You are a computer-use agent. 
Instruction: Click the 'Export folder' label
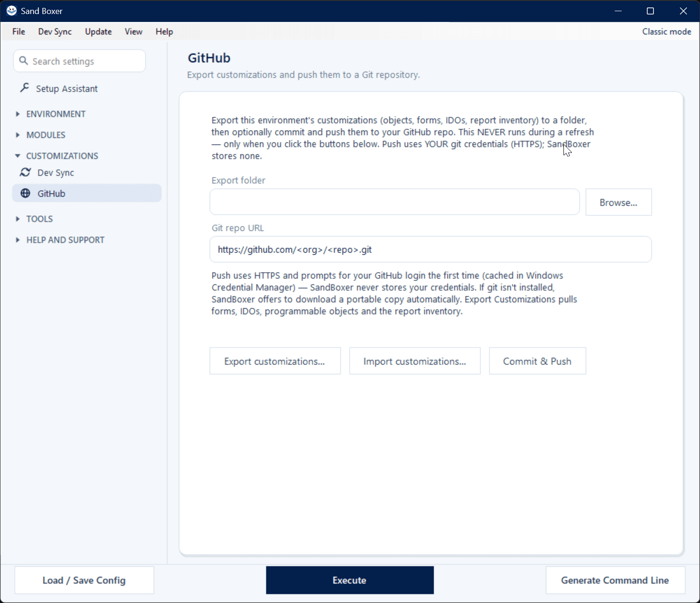238,180
